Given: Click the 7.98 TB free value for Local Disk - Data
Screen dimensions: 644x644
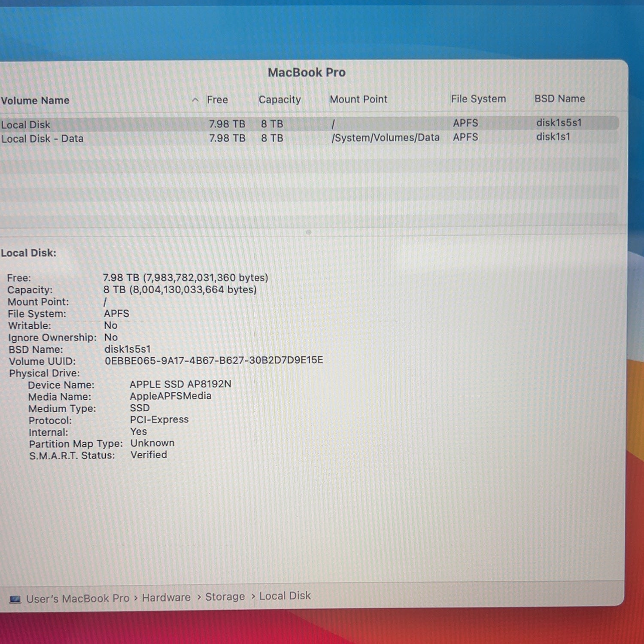Looking at the screenshot, I should (227, 138).
